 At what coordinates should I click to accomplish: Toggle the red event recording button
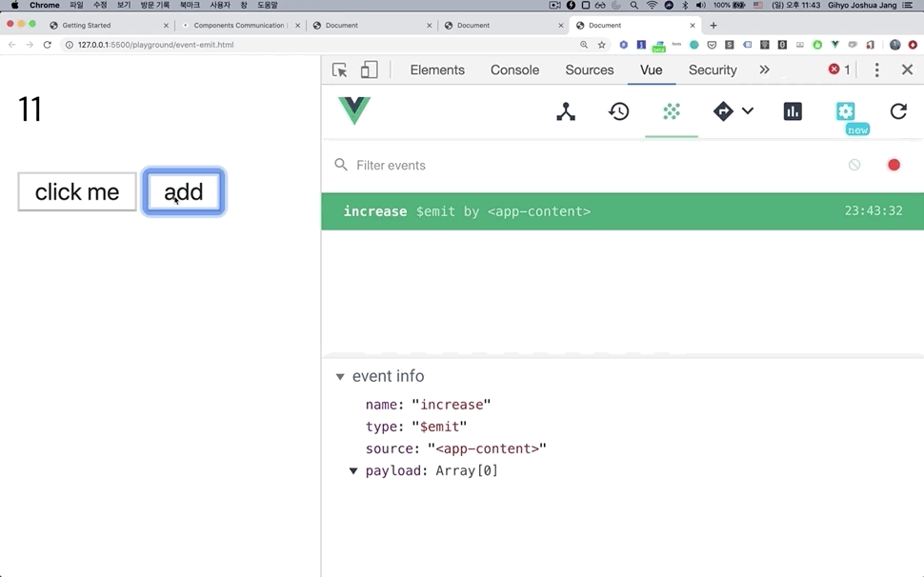click(894, 166)
